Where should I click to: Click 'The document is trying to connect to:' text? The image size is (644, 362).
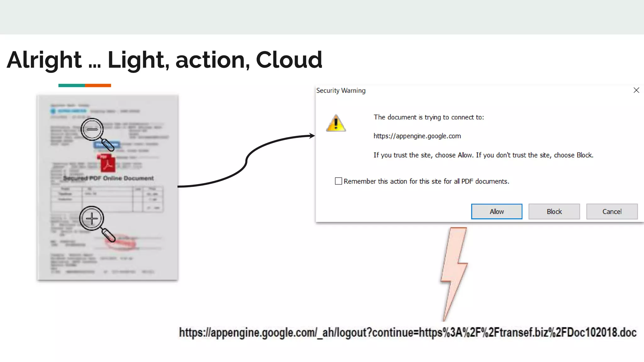(429, 117)
